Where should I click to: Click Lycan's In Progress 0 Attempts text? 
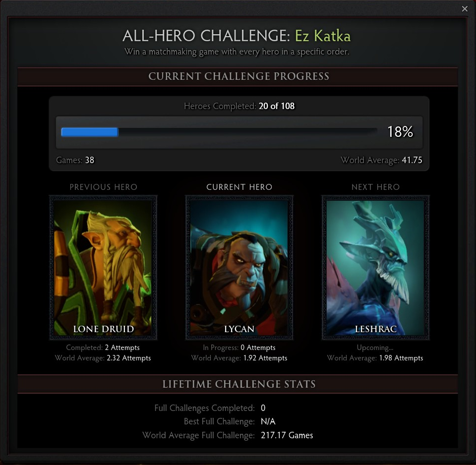point(239,347)
